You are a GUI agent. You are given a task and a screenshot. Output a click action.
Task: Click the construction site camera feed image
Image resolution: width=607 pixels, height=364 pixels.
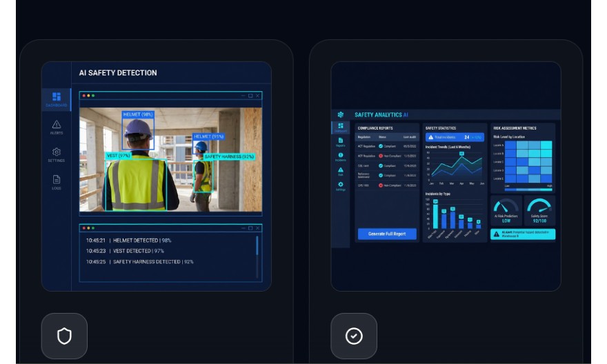[x=171, y=160]
